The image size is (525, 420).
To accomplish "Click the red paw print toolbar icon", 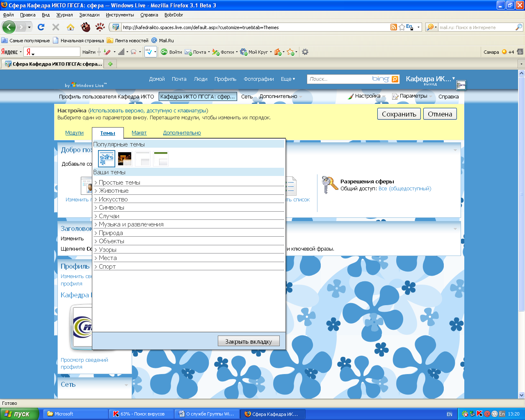I will (x=100, y=27).
